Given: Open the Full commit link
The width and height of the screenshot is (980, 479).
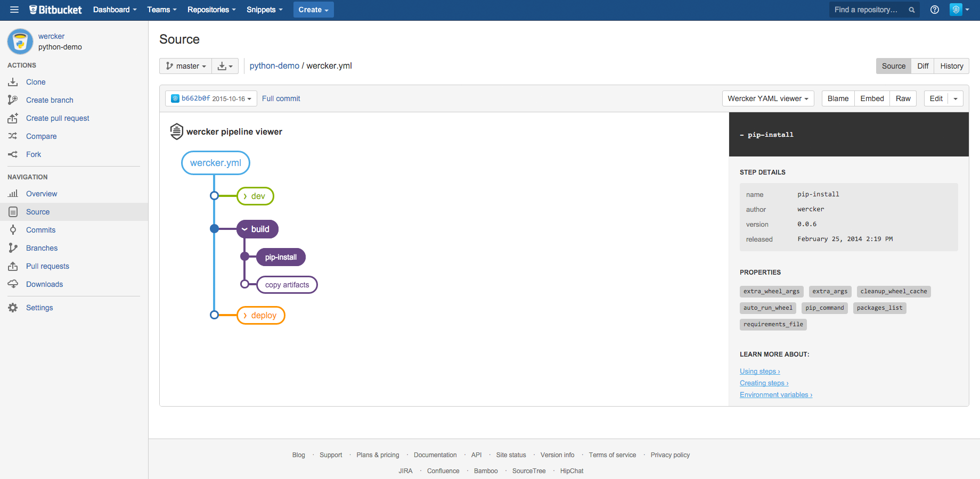Looking at the screenshot, I should [281, 98].
